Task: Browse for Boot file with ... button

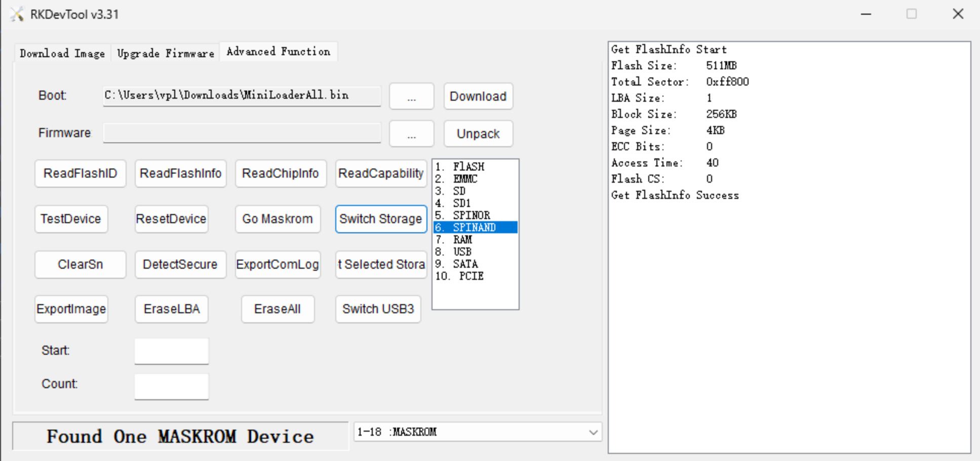Action: coord(412,96)
